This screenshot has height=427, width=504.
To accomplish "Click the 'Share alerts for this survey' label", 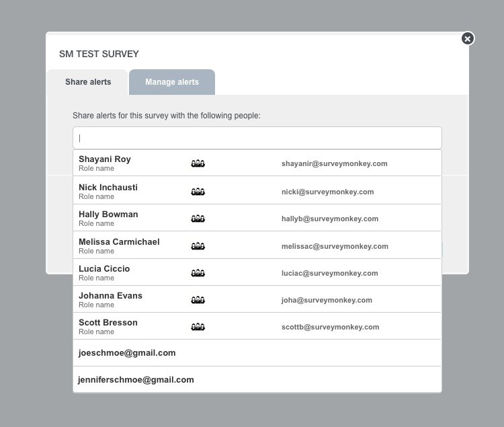I will pos(167,116).
